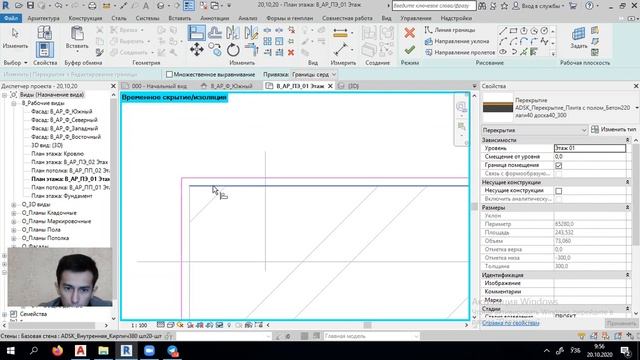The width and height of the screenshot is (640, 360).
Task: Click the Свойства properties palette icon
Action: [44, 50]
